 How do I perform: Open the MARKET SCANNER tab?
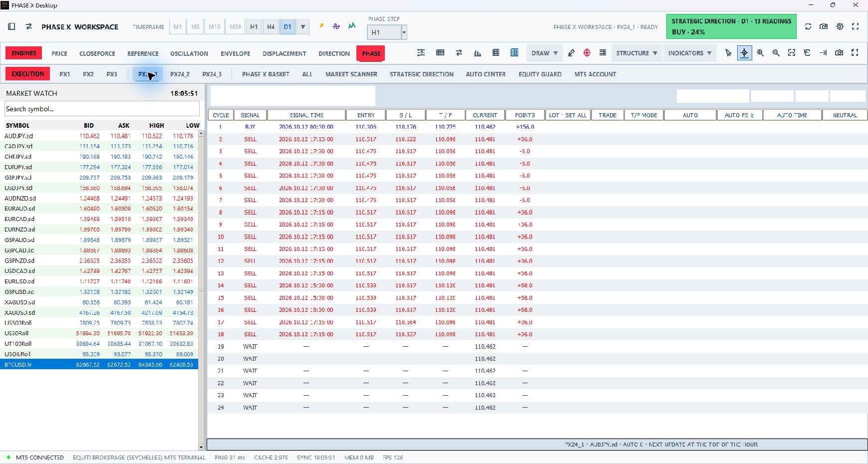click(x=351, y=74)
